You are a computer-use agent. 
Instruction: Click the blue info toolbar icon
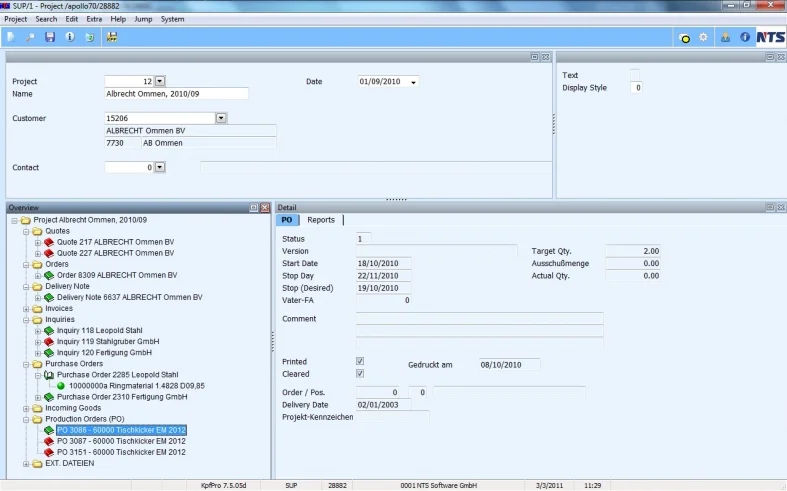[x=70, y=37]
